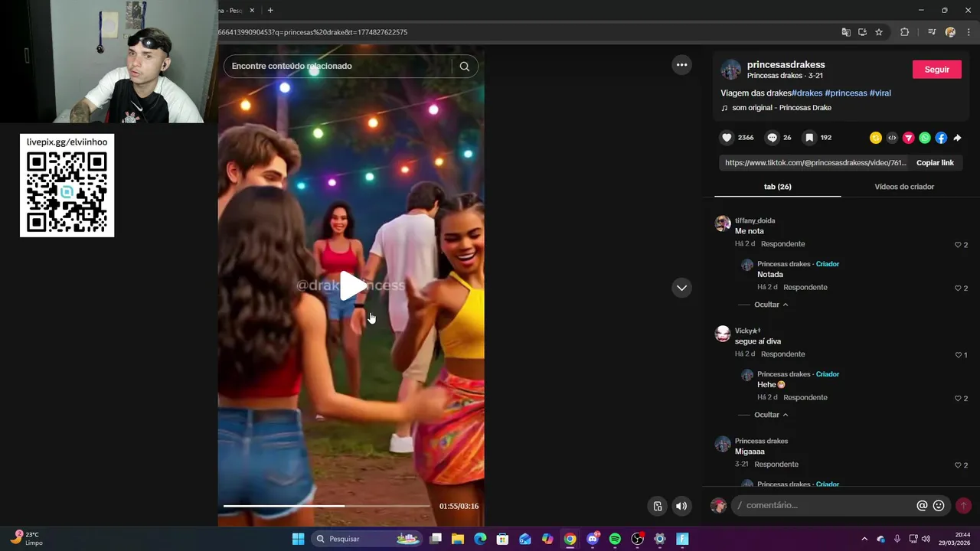Like the video with the heart icon
The height and width of the screenshot is (551, 980).
point(727,138)
